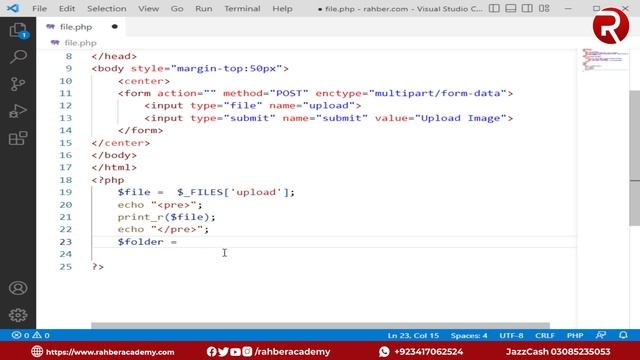Click the VS Code logo icon
Screen dimensions: 640x360
click(x=13, y=8)
